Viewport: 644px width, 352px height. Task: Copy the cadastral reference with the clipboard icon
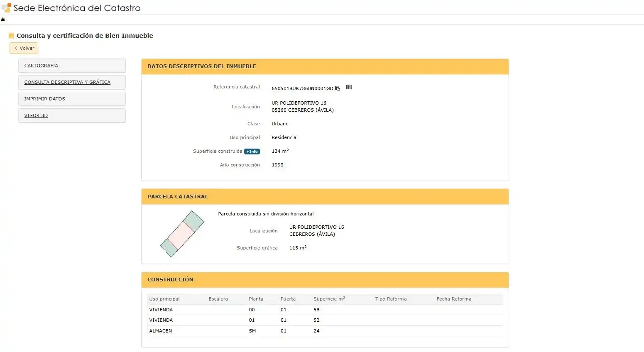coord(338,88)
